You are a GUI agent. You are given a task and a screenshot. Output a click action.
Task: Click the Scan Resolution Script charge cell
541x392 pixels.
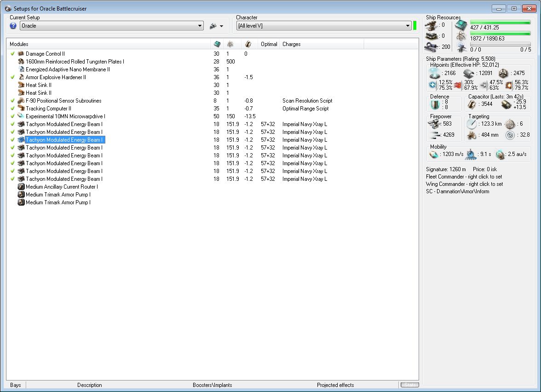(307, 101)
